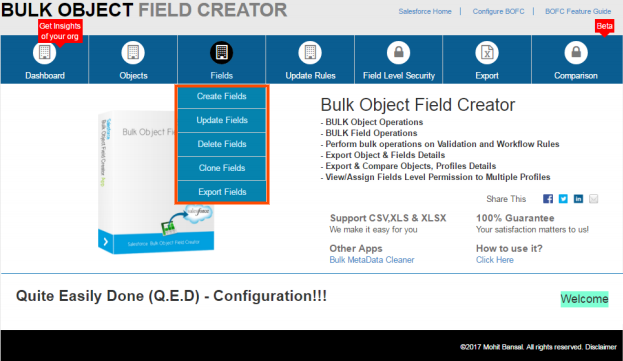Choose Create Fields from the menu

(x=222, y=97)
